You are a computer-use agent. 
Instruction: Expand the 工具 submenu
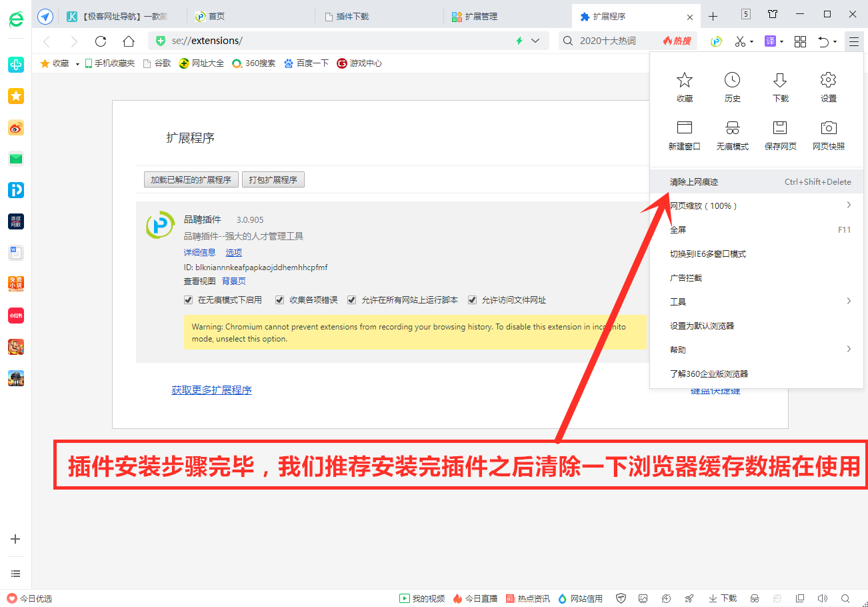(x=678, y=301)
